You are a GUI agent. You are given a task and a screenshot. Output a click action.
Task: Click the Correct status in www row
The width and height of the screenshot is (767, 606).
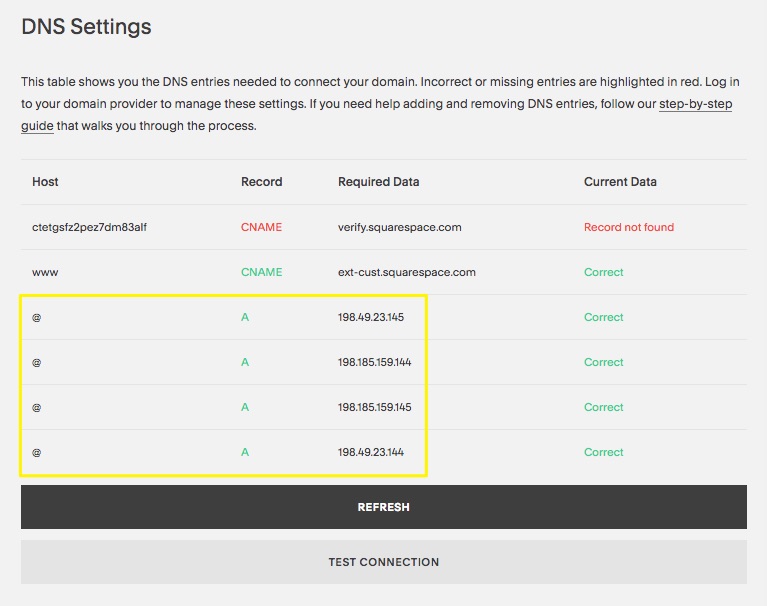coord(603,272)
